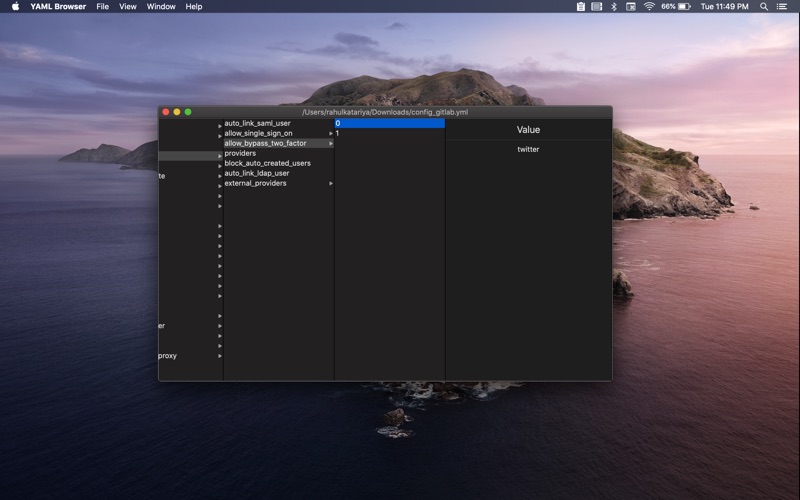Select the auto_link_saml_user key

pyautogui.click(x=279, y=123)
